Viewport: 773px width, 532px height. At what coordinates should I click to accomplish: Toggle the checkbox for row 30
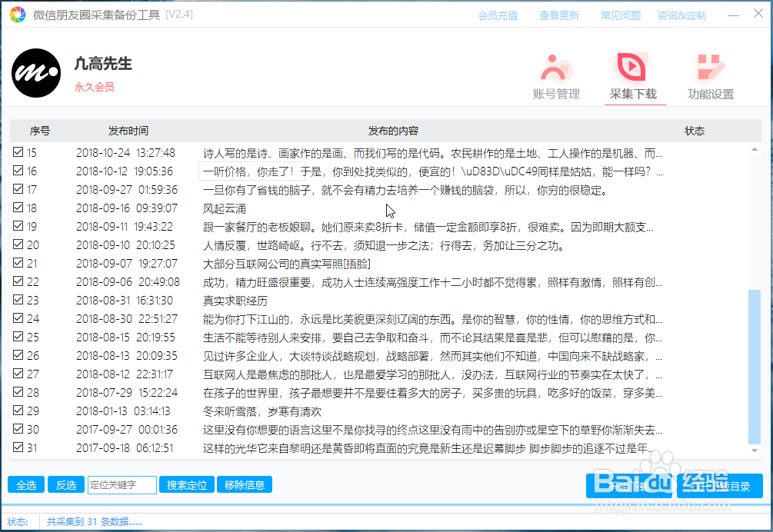18,428
